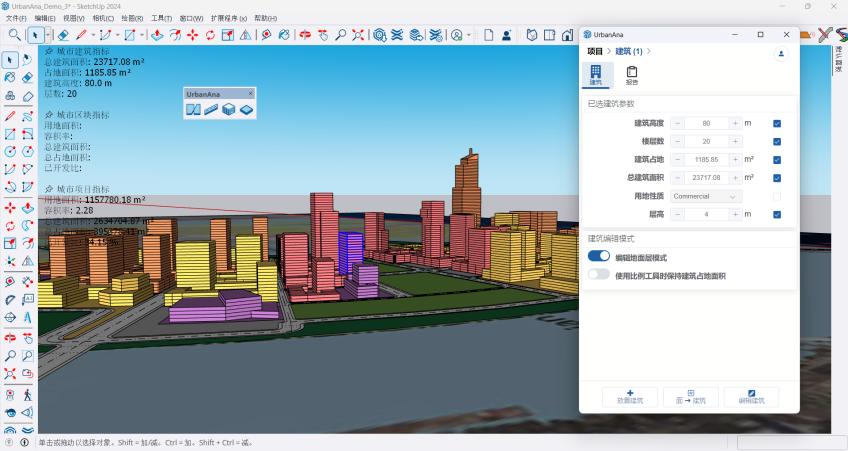
Task: Click the flat block icon in UrbanAna toolbar
Action: tap(247, 110)
